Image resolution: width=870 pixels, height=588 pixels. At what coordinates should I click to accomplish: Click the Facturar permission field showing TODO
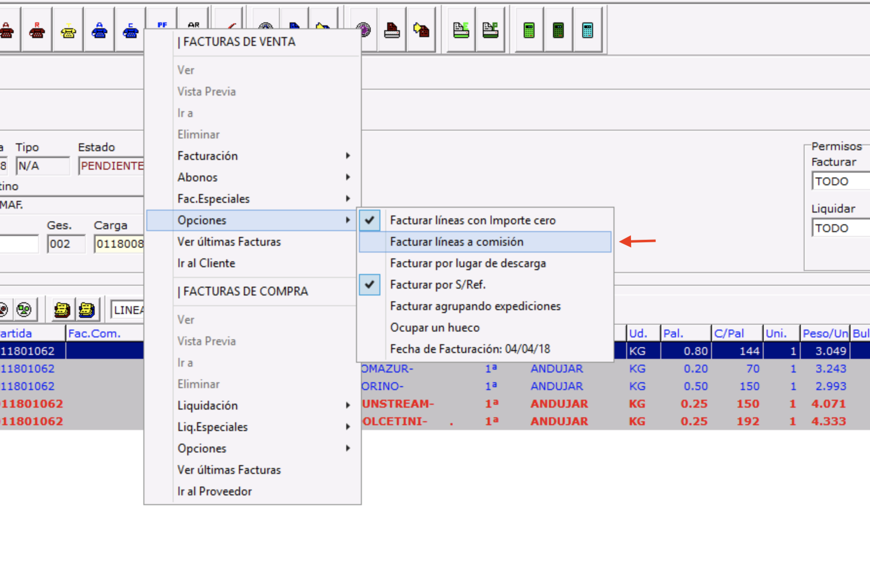tap(840, 181)
